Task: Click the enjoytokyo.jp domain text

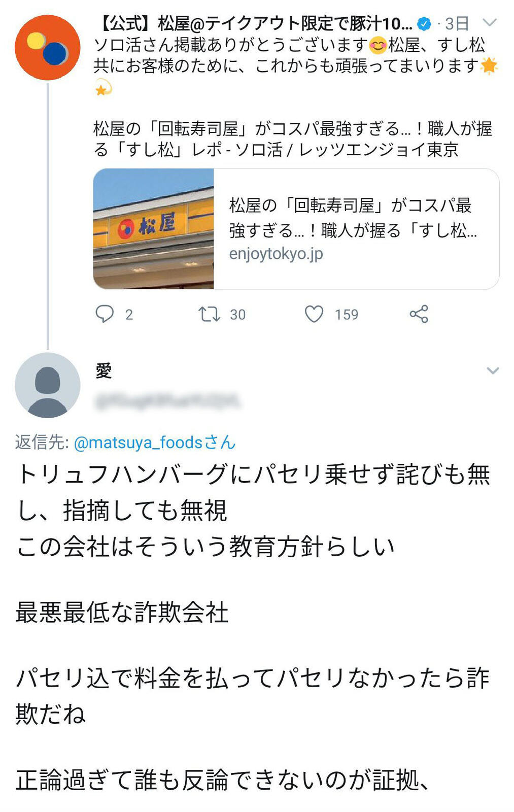Action: pyautogui.click(x=276, y=253)
